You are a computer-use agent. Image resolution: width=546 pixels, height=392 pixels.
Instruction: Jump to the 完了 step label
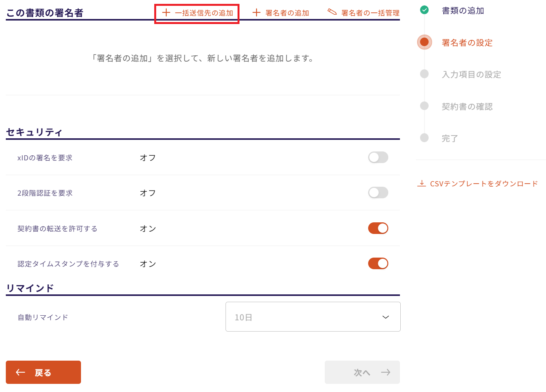point(450,138)
